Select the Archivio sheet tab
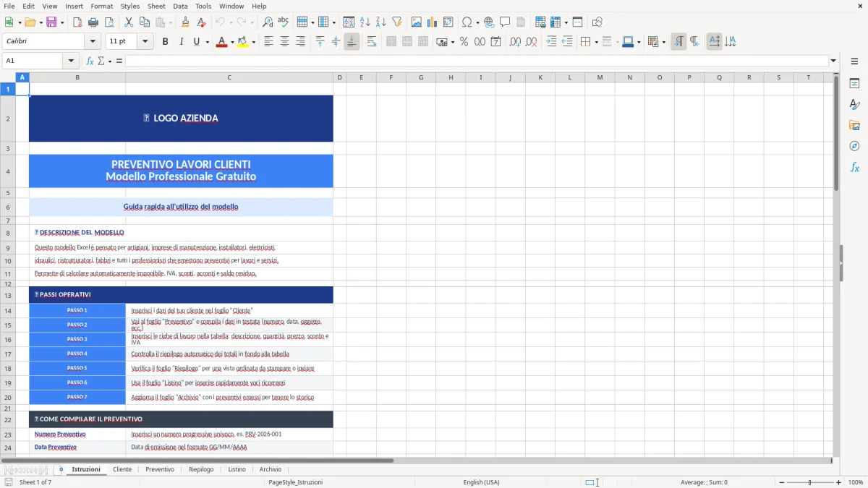The width and height of the screenshot is (868, 488). pyautogui.click(x=271, y=469)
